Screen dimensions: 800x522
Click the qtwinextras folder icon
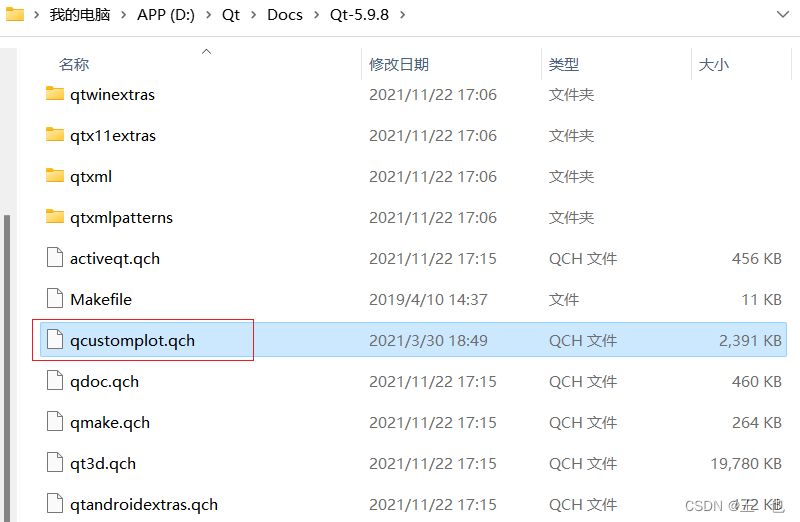click(55, 94)
